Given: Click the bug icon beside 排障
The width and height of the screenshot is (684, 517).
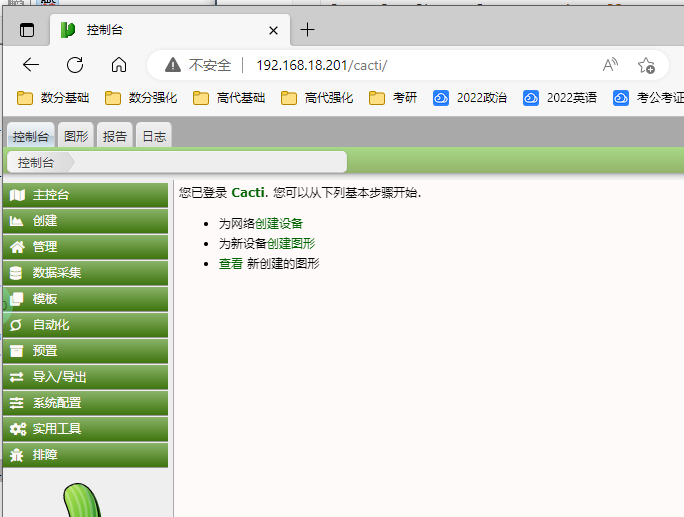Looking at the screenshot, I should tap(16, 454).
